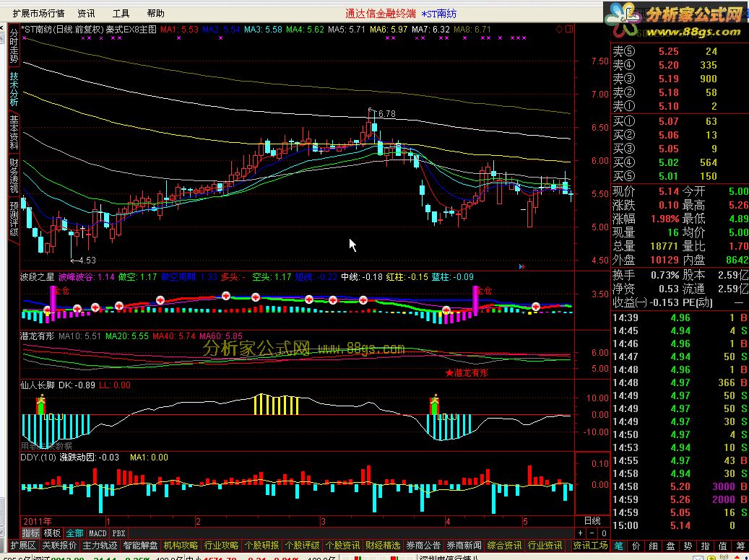Click the DDY.(10) indicator label

pyautogui.click(x=38, y=458)
